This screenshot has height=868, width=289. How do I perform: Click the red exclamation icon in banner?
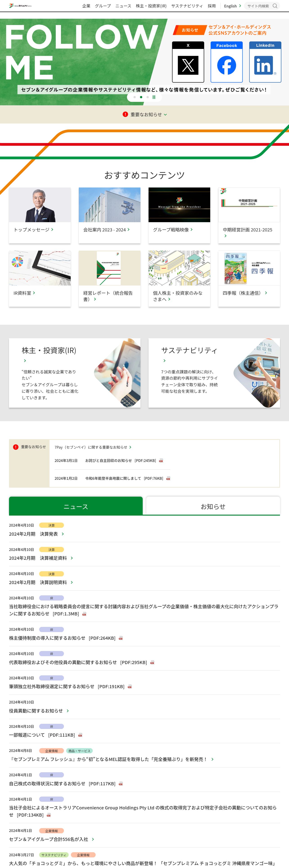coord(125,114)
